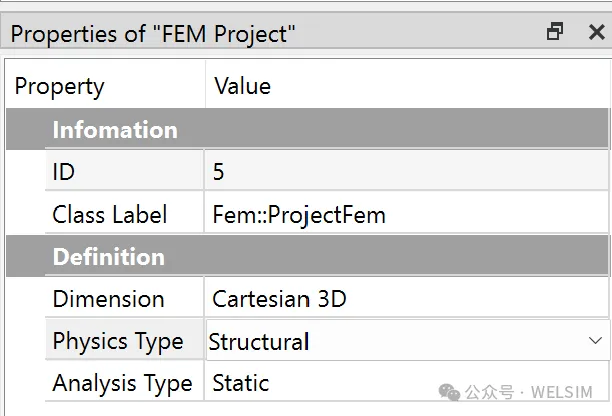The height and width of the screenshot is (416, 612).
Task: Select the ID property row
Action: [x=327, y=171]
